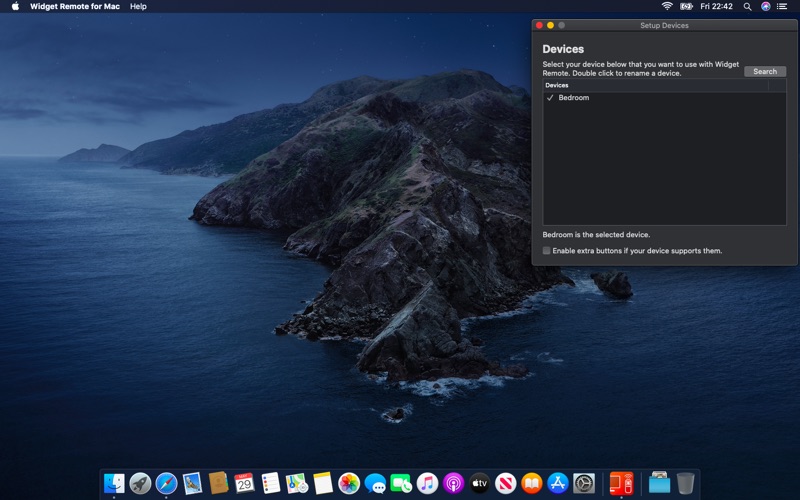This screenshot has height=500, width=800.
Task: Open Notification Center icon
Action: point(784,6)
